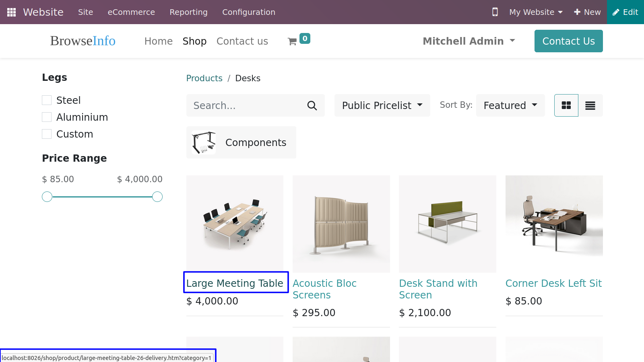Viewport: 644px width, 362px height.
Task: Click the product search field
Action: click(x=248, y=105)
